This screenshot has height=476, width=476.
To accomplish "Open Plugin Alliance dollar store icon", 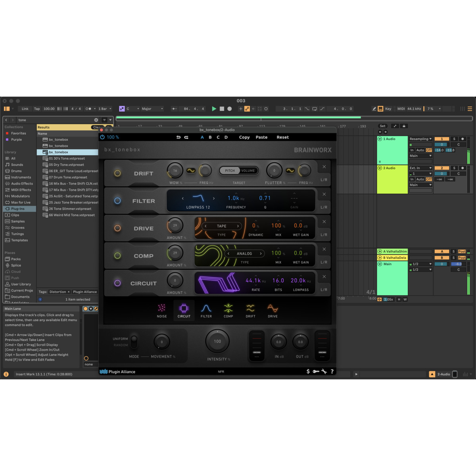I will 308,372.
